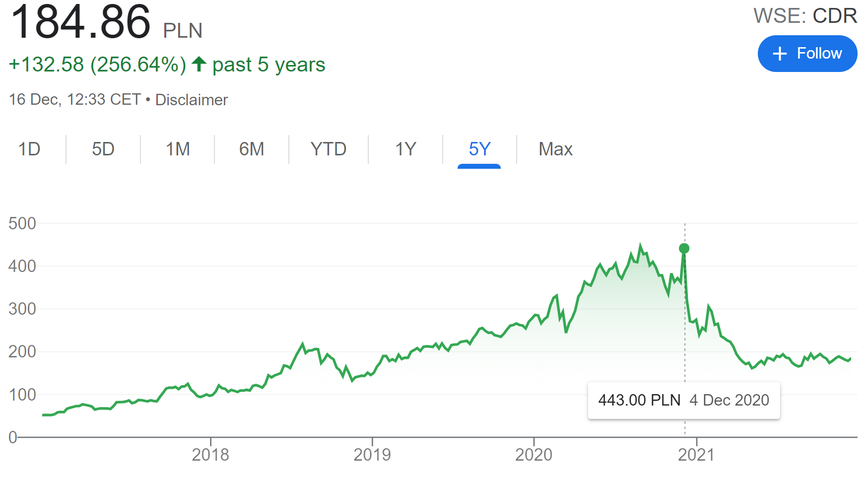Click the green data point marker at 443.00

[x=684, y=248]
